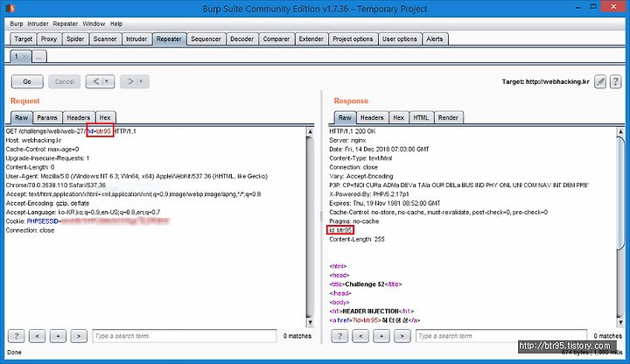This screenshot has width=630, height=364.
Task: Go to previous match in response search
Action: (360, 336)
